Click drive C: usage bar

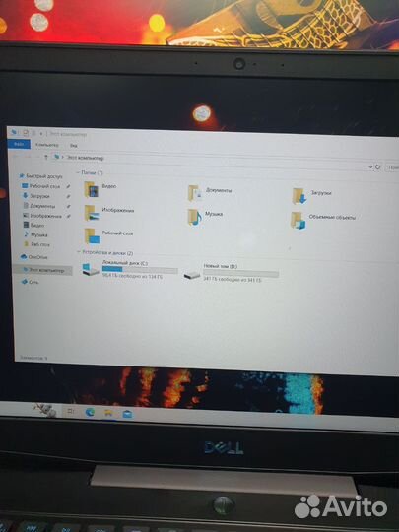(140, 269)
